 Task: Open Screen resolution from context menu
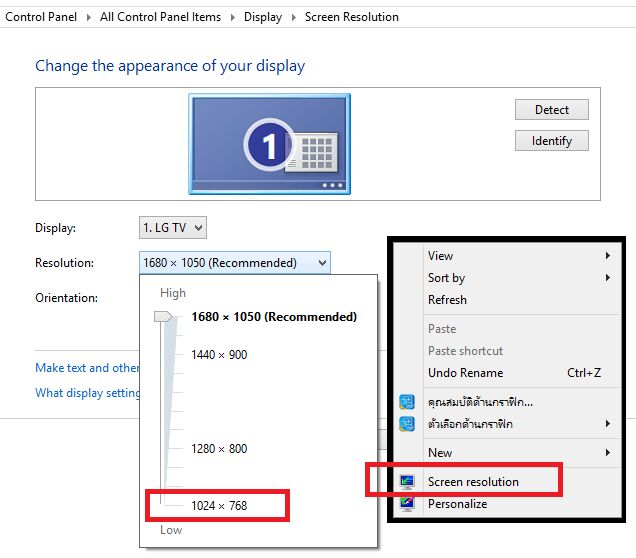click(473, 482)
